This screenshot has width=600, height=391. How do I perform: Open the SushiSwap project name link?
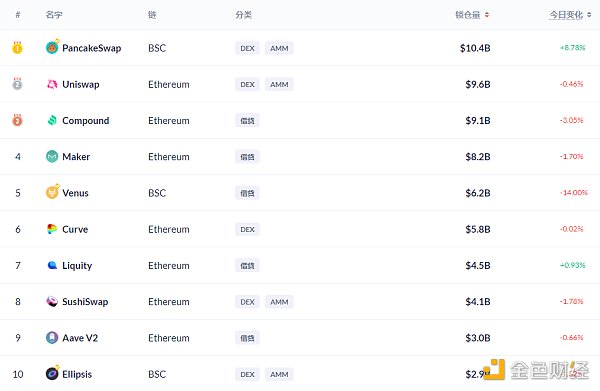coord(85,302)
